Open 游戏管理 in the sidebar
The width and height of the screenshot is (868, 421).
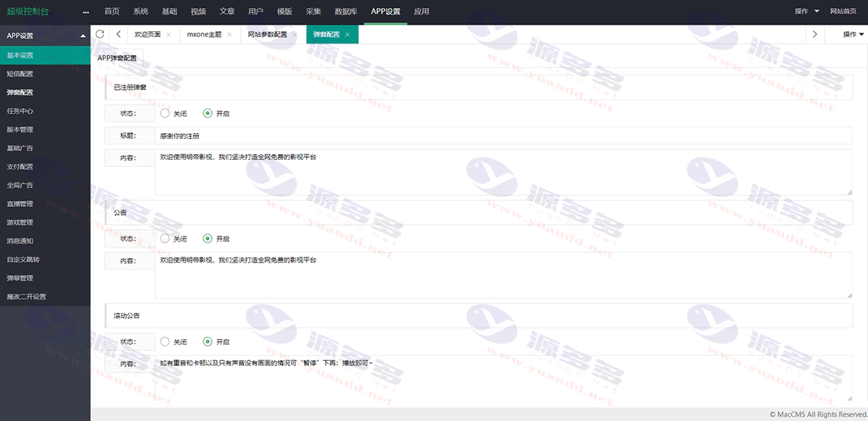point(45,223)
